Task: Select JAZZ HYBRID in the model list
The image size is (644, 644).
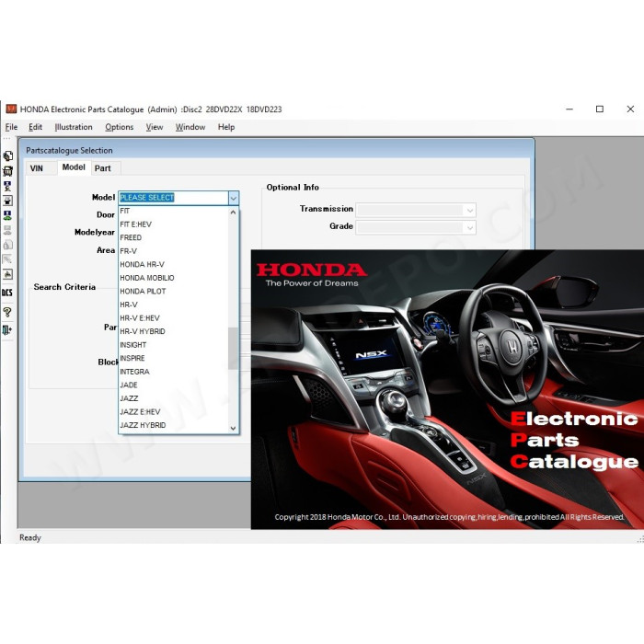Action: (x=173, y=425)
